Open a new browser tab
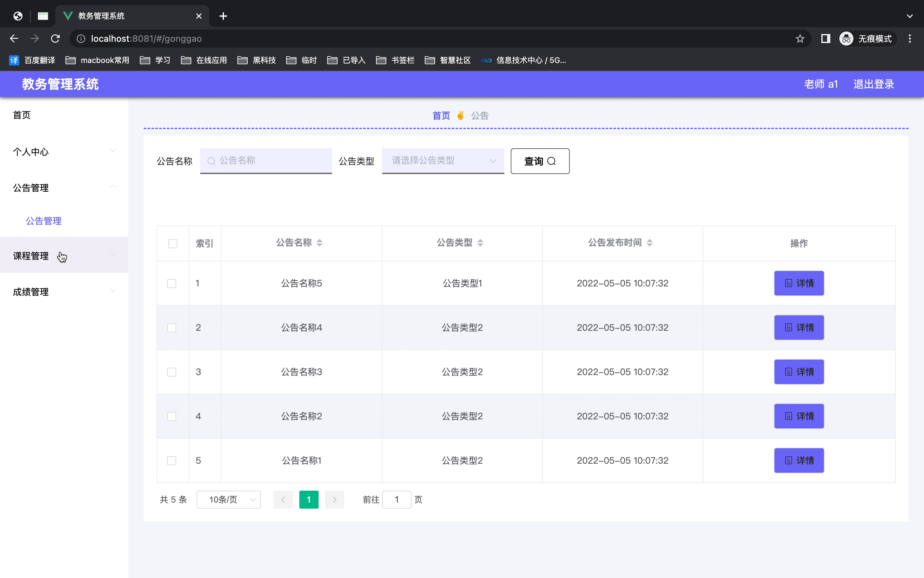The image size is (924, 578). (223, 16)
